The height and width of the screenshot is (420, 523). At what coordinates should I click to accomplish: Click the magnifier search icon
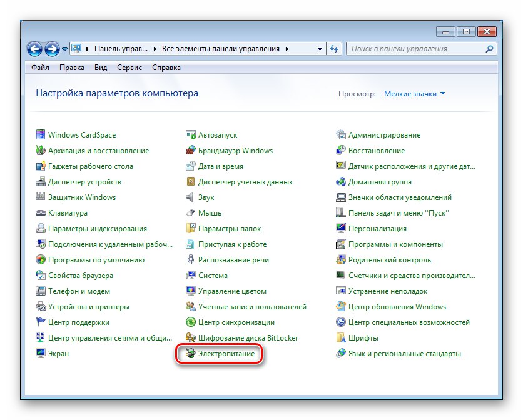489,49
